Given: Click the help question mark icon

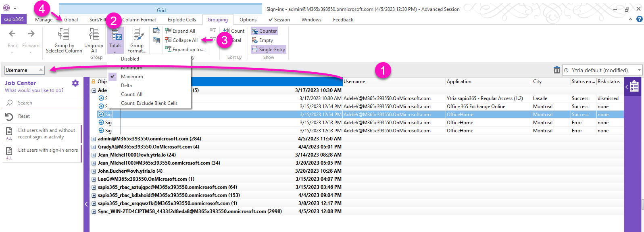Looking at the screenshot, I should [639, 19].
